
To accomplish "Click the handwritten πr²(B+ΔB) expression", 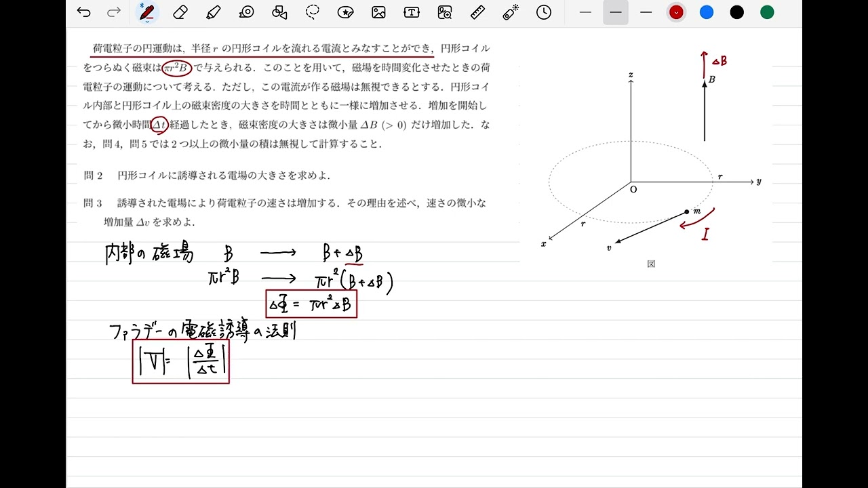I will point(354,281).
